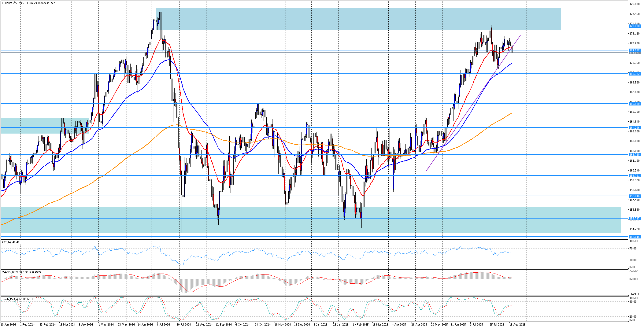Click the '18 Aug 2025' date label
The height and width of the screenshot is (328, 644).
(517, 325)
